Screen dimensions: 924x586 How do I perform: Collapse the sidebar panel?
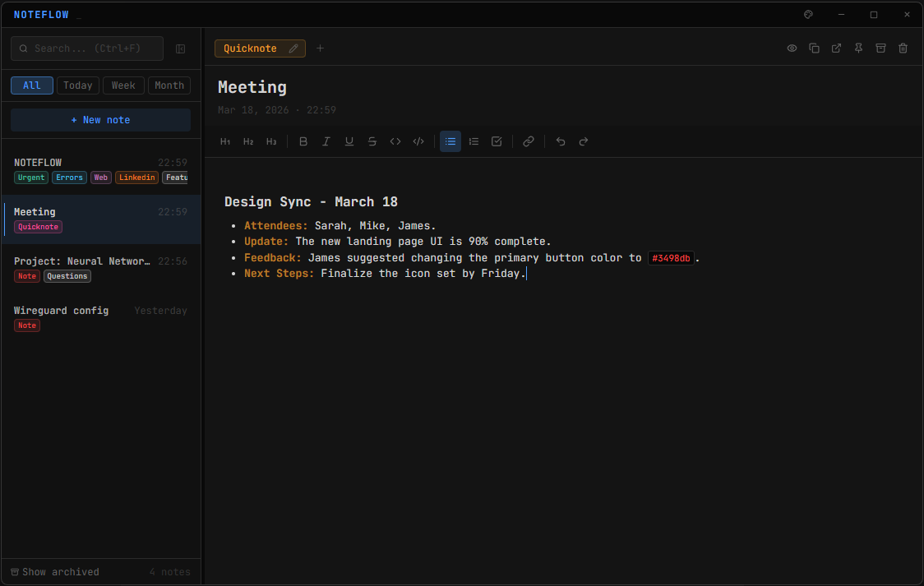pos(180,48)
